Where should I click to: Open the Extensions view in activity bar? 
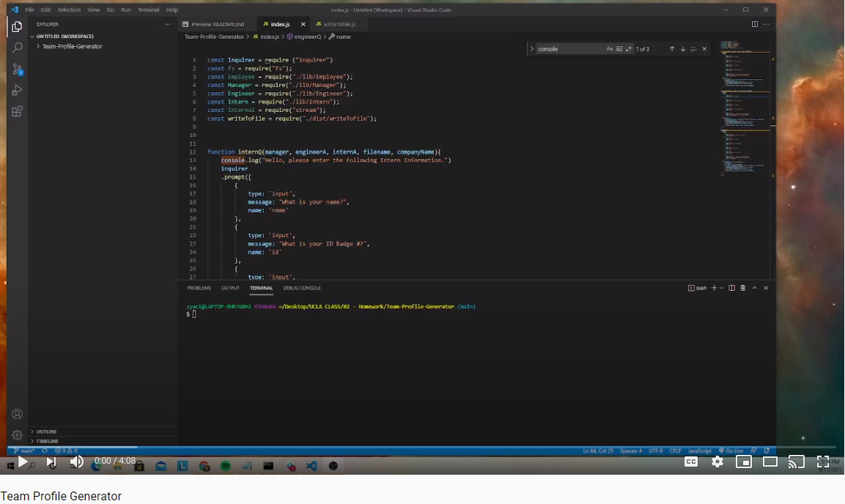click(x=17, y=111)
